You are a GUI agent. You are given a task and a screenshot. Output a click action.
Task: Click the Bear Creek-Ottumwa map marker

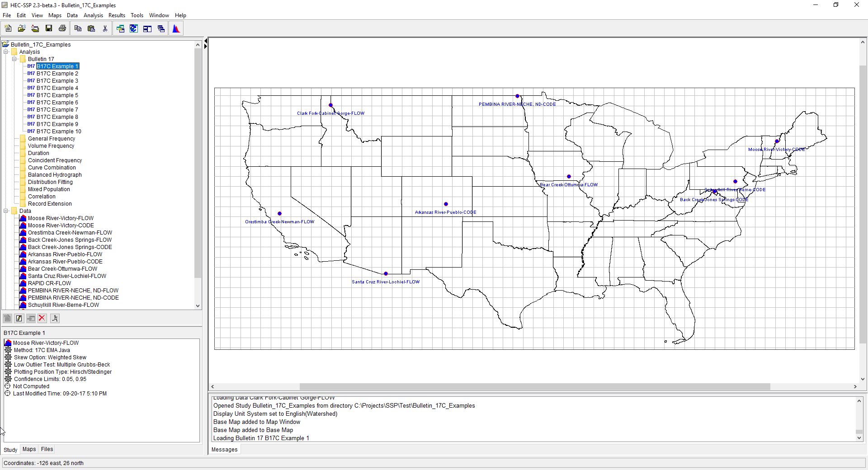[569, 176]
